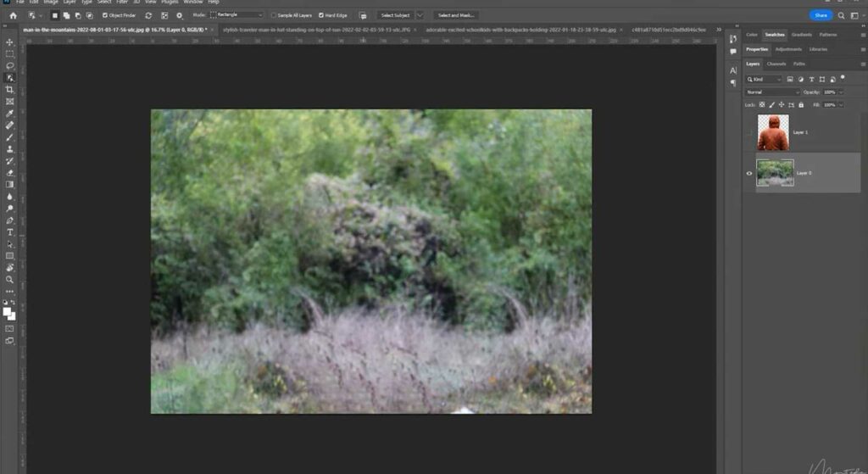Select the Clone Stamp tool
The width and height of the screenshot is (868, 474).
[9, 149]
